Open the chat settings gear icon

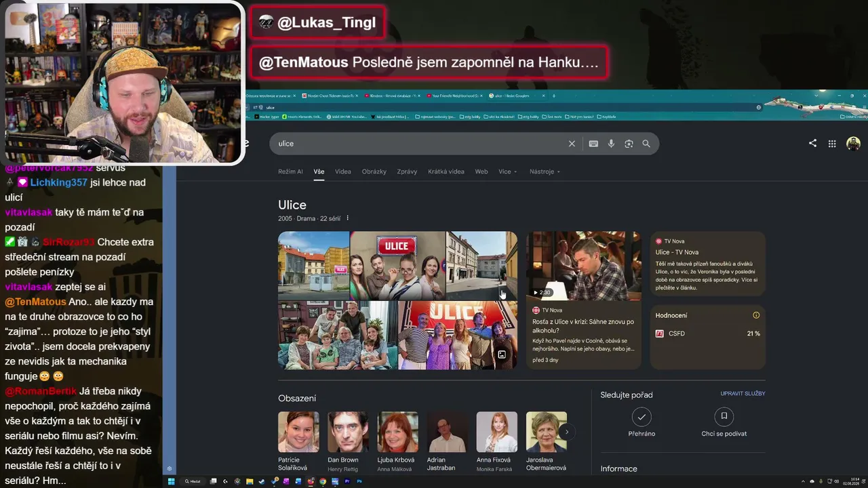170,468
